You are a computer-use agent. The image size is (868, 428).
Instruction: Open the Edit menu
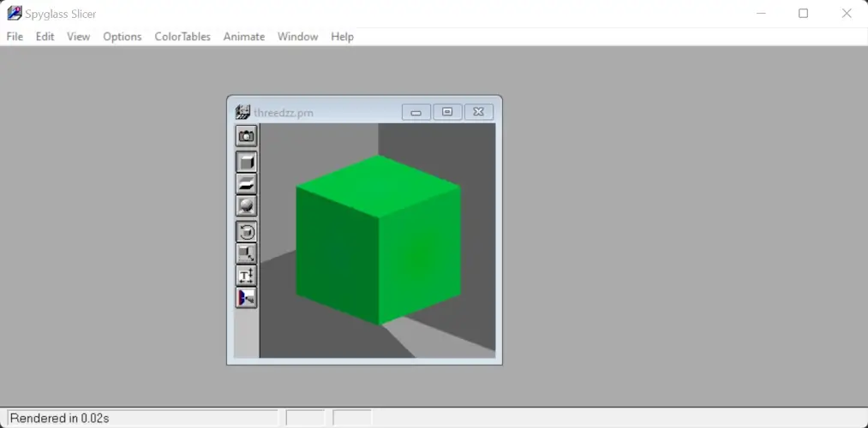(45, 37)
